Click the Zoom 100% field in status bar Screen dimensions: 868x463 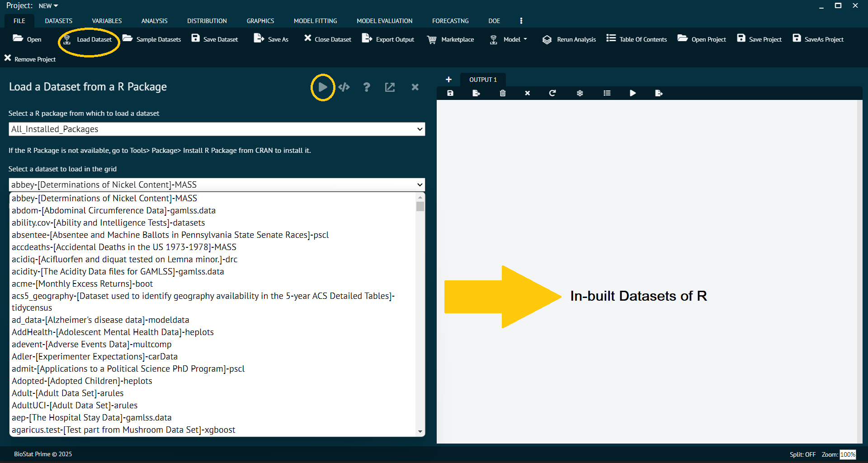click(847, 454)
